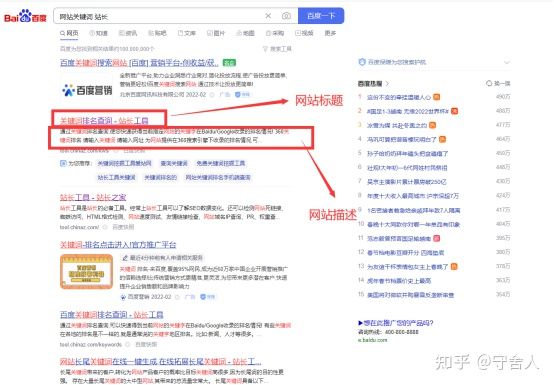Viewport: 554px width, 385px height.
Task: Open hot search item number 15
Action: [411, 295]
